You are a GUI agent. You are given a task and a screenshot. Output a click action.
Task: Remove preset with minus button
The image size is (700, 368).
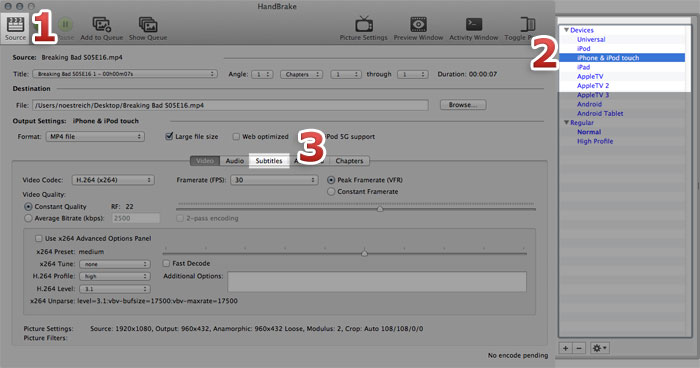click(579, 348)
